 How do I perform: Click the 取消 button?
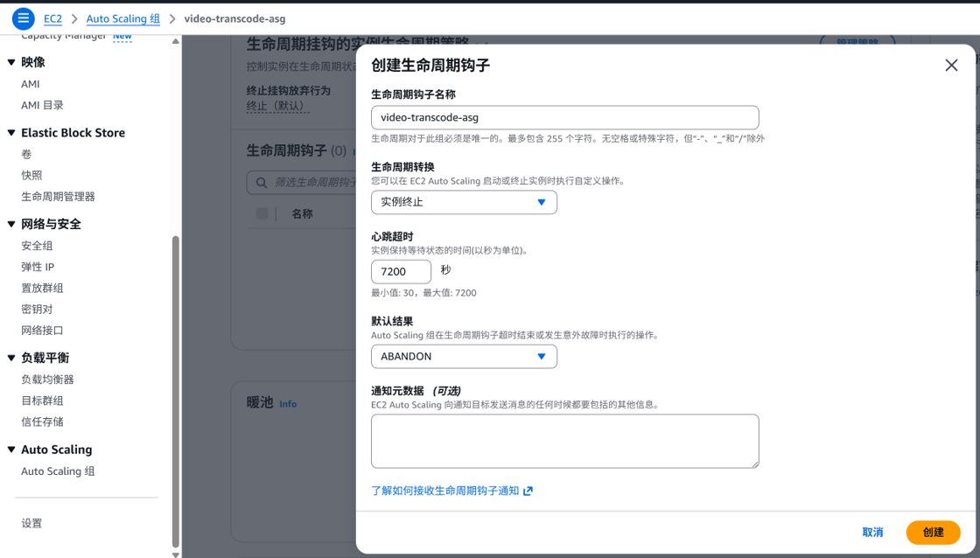[872, 533]
